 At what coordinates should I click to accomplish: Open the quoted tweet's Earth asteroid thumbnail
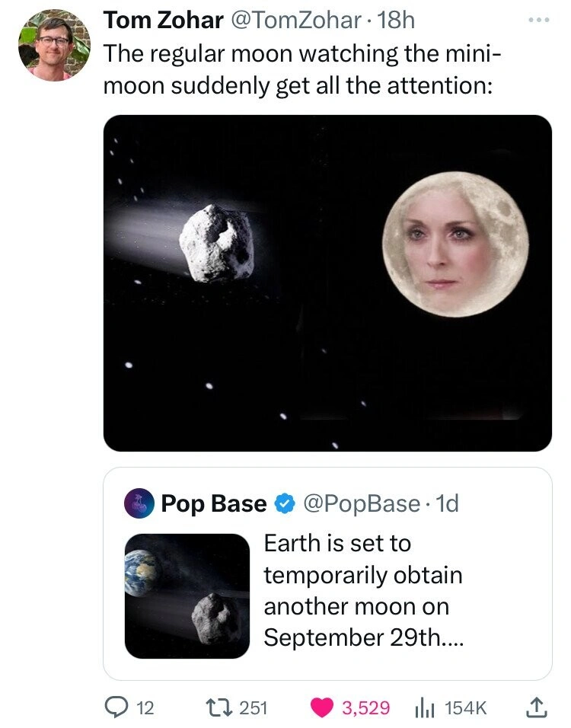click(187, 595)
